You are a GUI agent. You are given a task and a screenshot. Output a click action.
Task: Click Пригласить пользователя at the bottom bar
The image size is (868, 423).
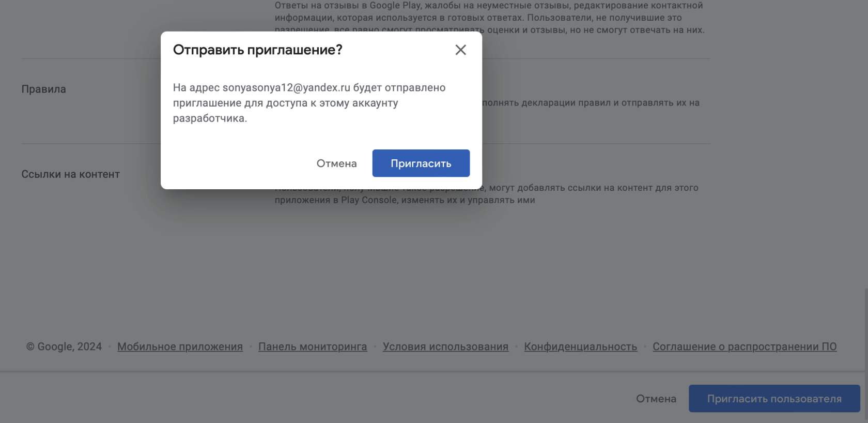point(774,399)
